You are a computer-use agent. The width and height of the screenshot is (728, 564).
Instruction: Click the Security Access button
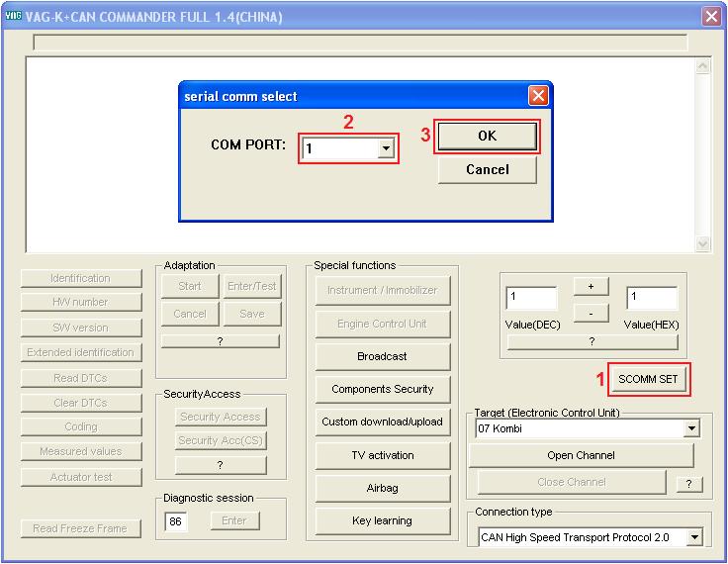coord(220,417)
